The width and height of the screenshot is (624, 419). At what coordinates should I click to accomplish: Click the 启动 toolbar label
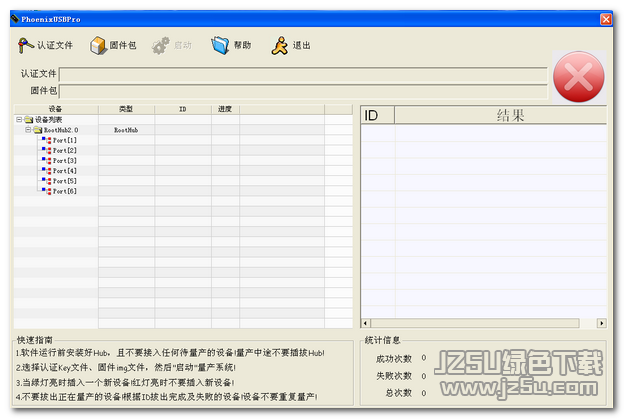(183, 45)
